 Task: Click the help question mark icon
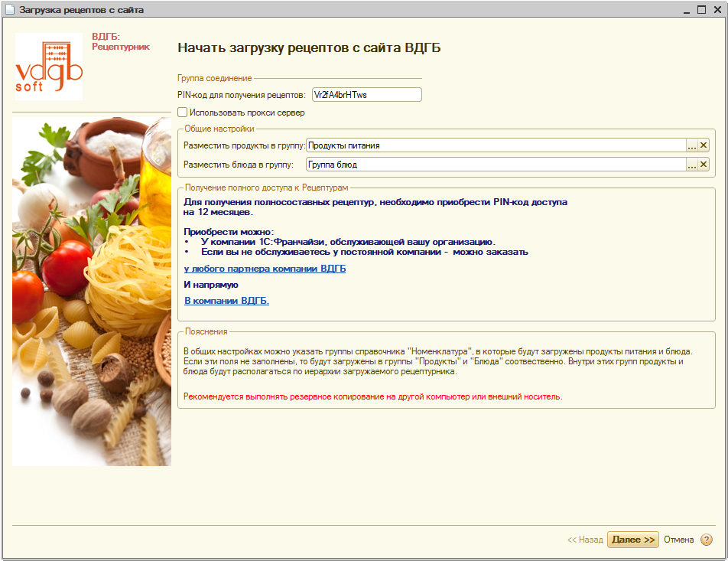click(706, 540)
